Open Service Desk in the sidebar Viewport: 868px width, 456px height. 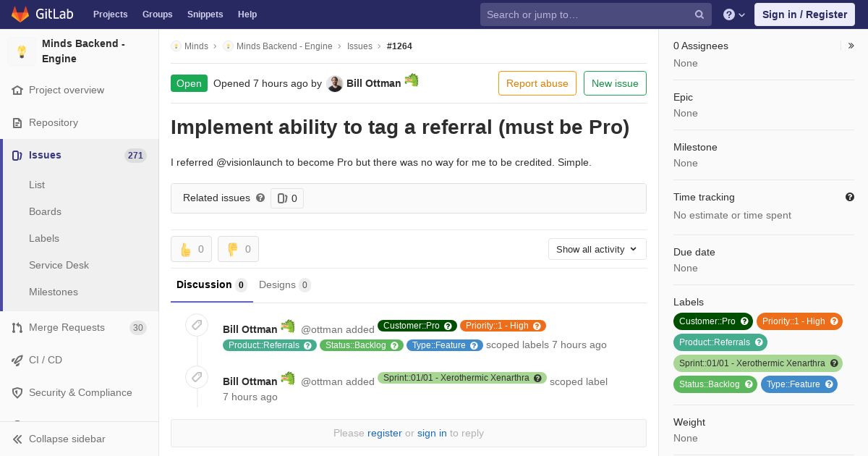tap(59, 266)
